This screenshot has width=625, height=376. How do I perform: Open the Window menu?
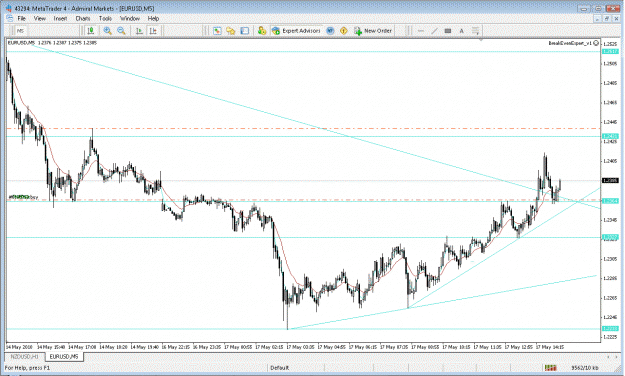pos(130,18)
